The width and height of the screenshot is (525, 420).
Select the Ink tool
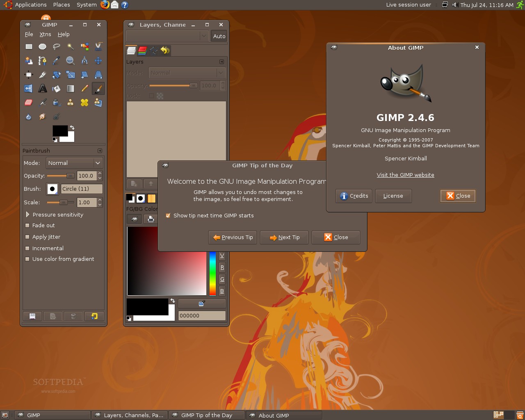57,103
